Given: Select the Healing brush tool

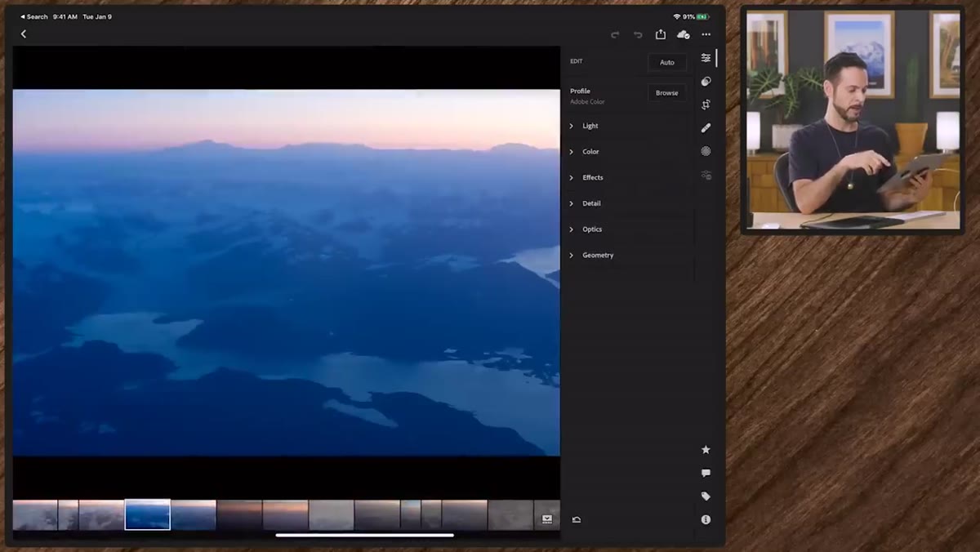Looking at the screenshot, I should click(706, 127).
